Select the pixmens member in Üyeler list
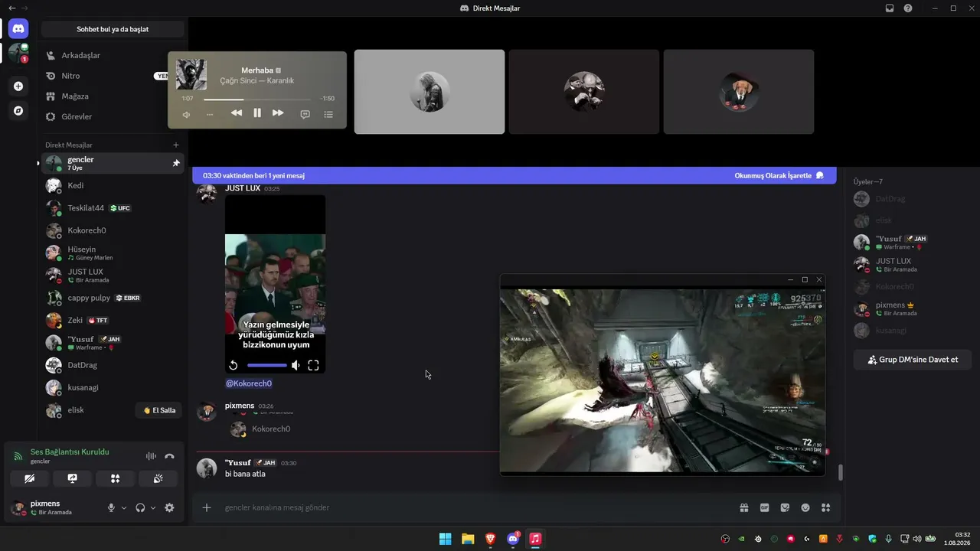Screen dimensions: 980x551 pos(912,308)
